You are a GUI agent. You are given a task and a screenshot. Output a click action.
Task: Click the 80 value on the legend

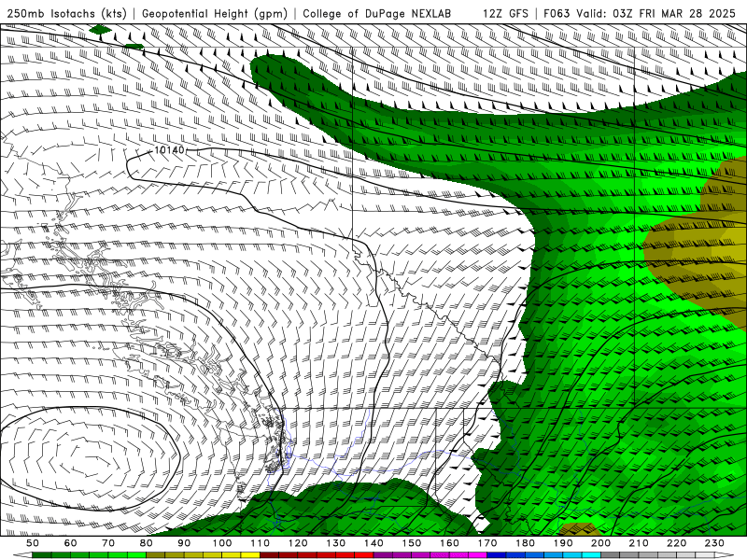(x=147, y=543)
